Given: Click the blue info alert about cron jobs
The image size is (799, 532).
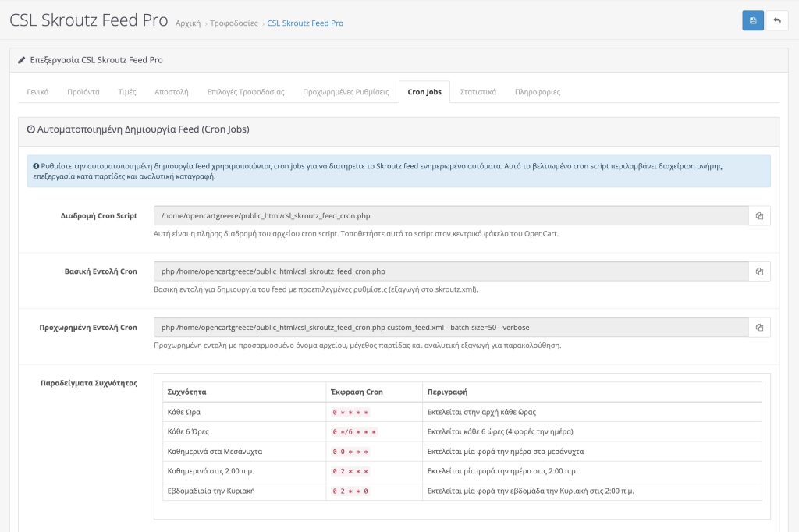Looking at the screenshot, I should [x=399, y=171].
